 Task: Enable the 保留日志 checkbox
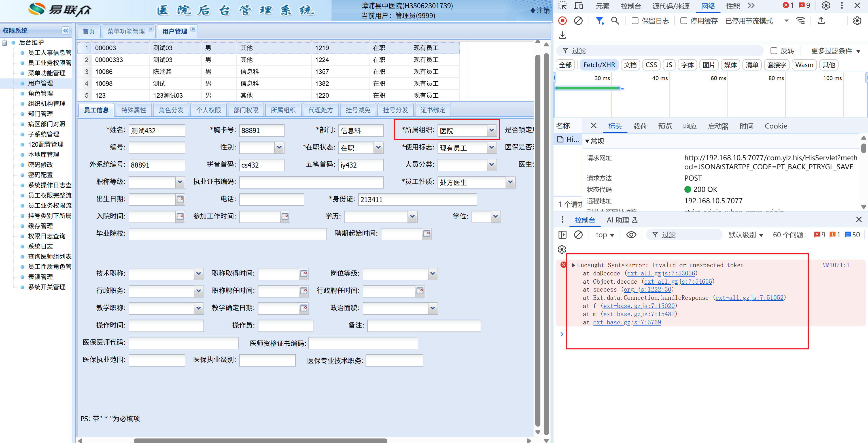(635, 21)
